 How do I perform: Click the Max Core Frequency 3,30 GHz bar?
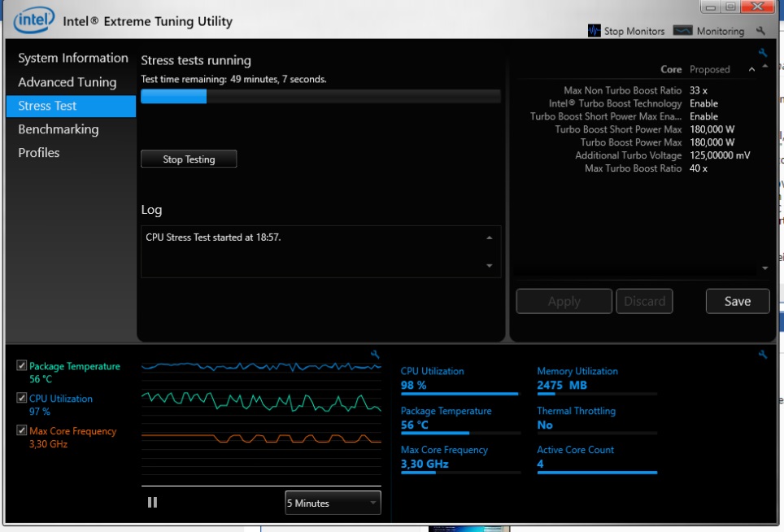point(460,473)
